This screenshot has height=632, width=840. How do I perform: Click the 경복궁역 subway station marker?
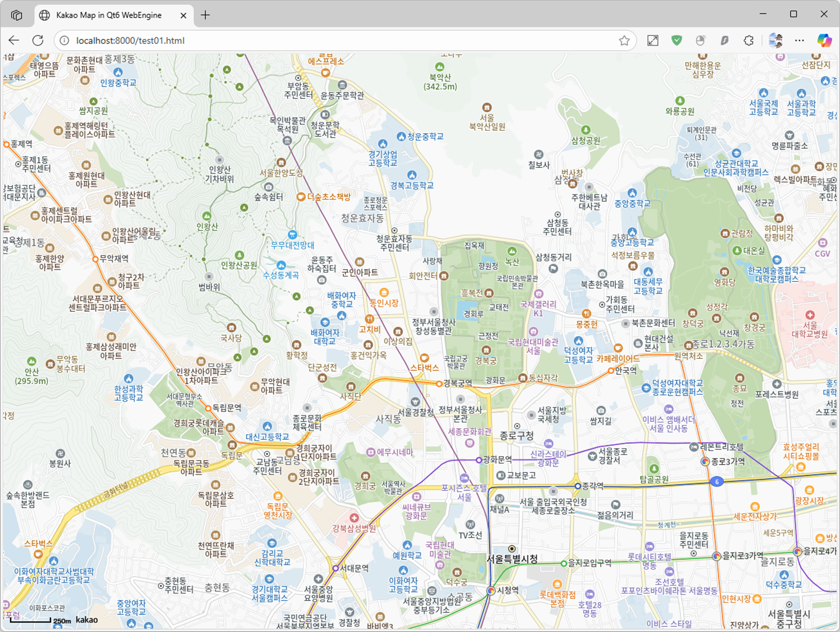point(439,384)
